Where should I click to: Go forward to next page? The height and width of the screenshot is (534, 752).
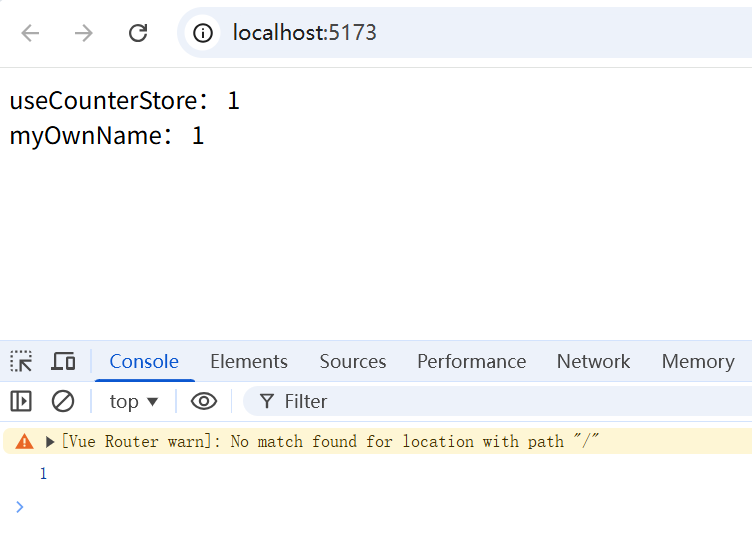coord(83,33)
